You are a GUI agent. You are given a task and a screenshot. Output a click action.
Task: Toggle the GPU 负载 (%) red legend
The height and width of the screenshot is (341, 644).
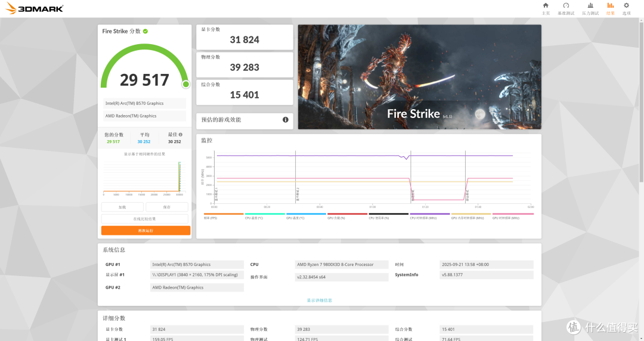348,216
